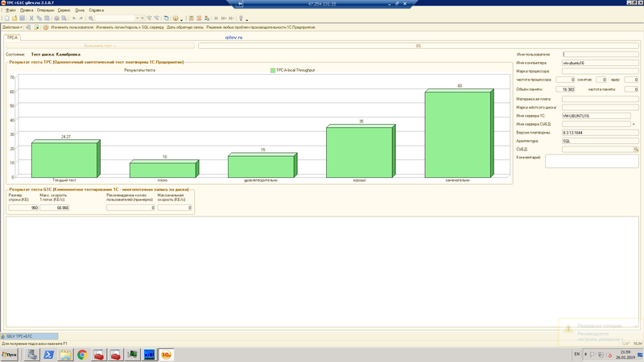Click the Save diskette toolbar icon
The height and width of the screenshot is (362, 644).
point(23,19)
